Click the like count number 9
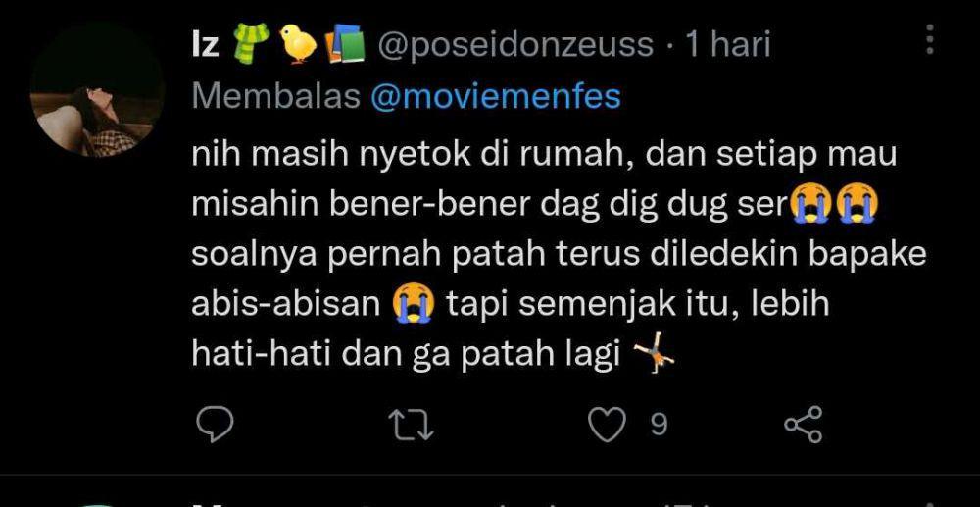This screenshot has height=507, width=980. (x=659, y=425)
